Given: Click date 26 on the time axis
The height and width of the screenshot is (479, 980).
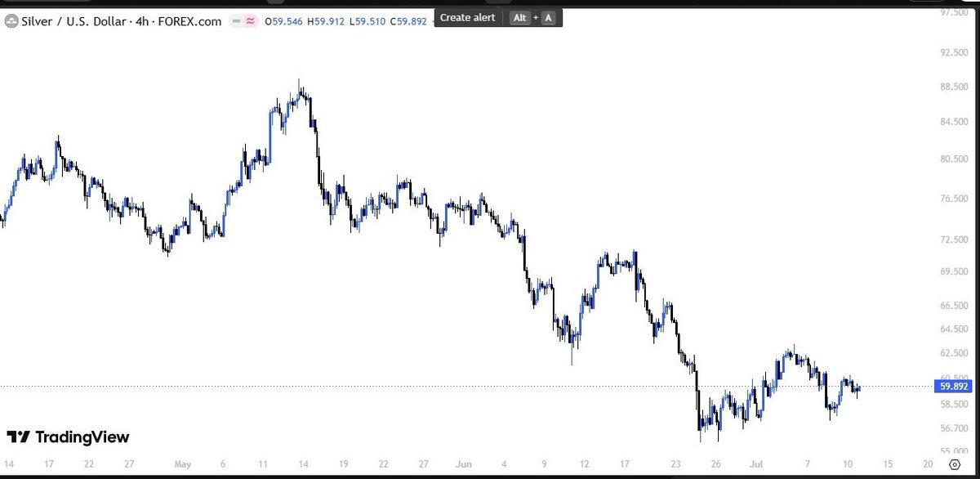Looking at the screenshot, I should click(x=715, y=464).
